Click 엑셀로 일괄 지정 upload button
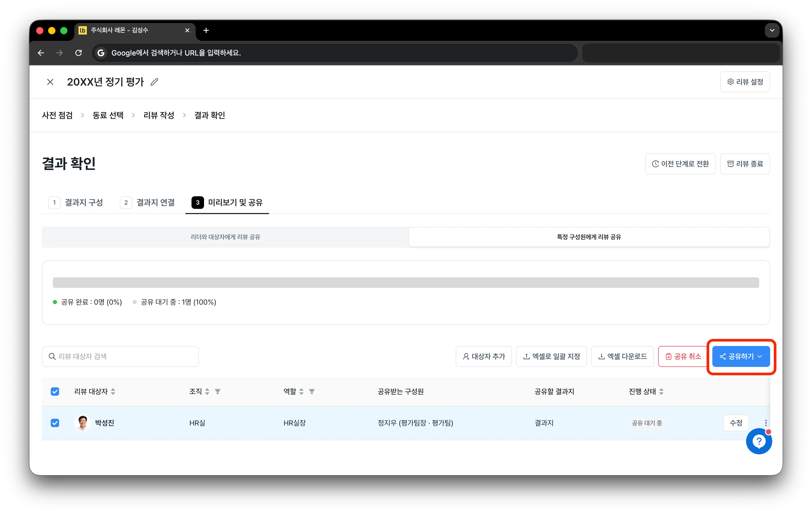Viewport: 812px width, 514px height. tap(551, 356)
